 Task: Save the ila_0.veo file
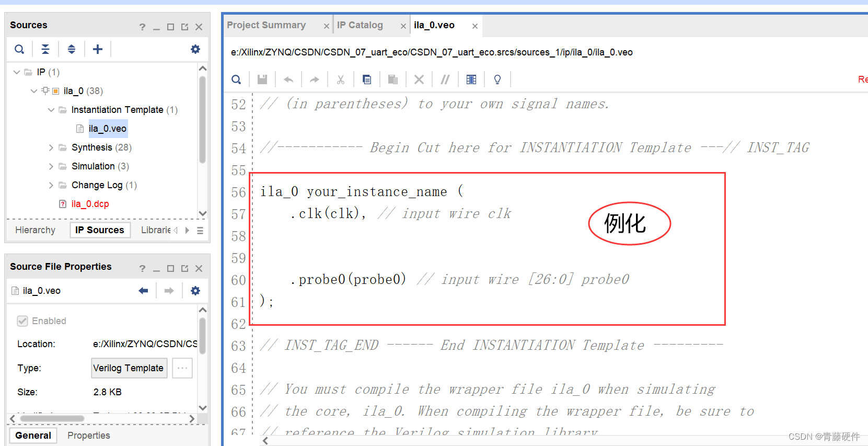pos(262,79)
